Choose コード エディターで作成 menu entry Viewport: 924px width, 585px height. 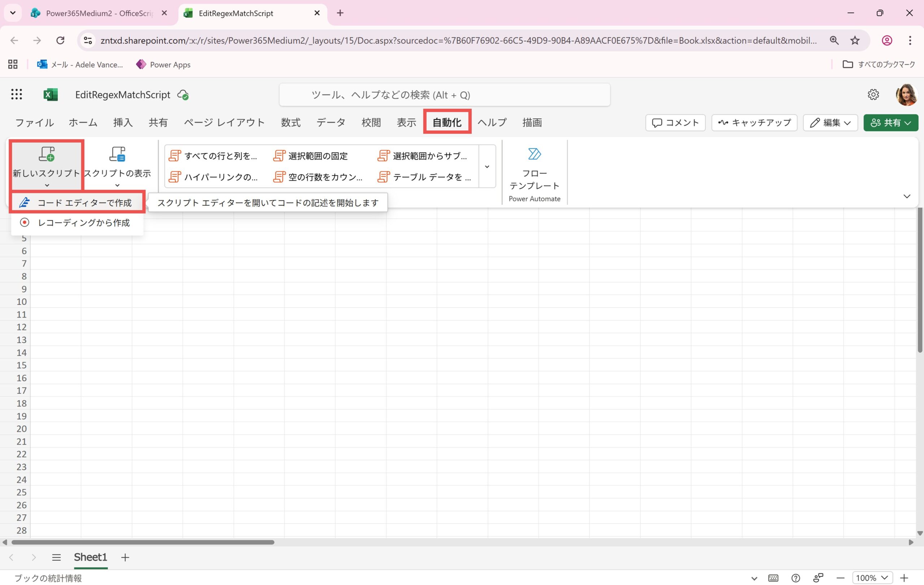tap(84, 202)
